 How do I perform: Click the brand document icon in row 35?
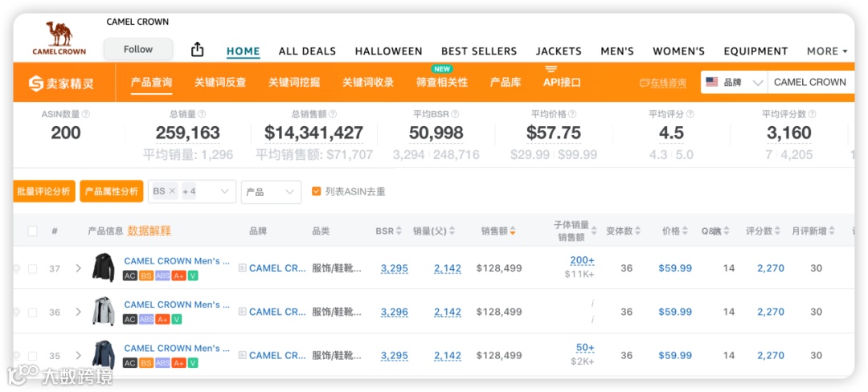pyautogui.click(x=242, y=356)
